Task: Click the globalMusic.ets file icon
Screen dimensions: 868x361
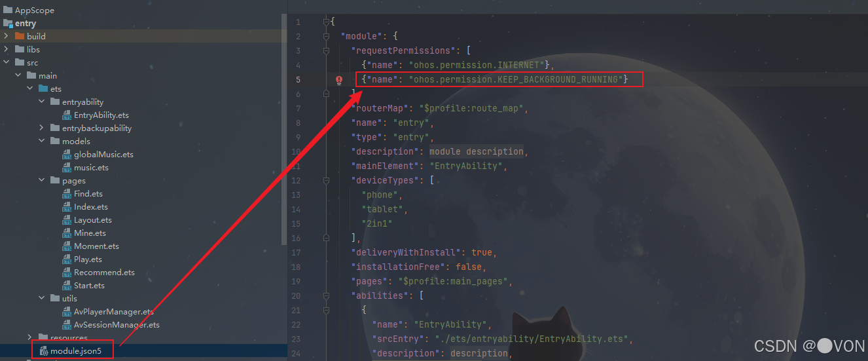Action: click(67, 155)
